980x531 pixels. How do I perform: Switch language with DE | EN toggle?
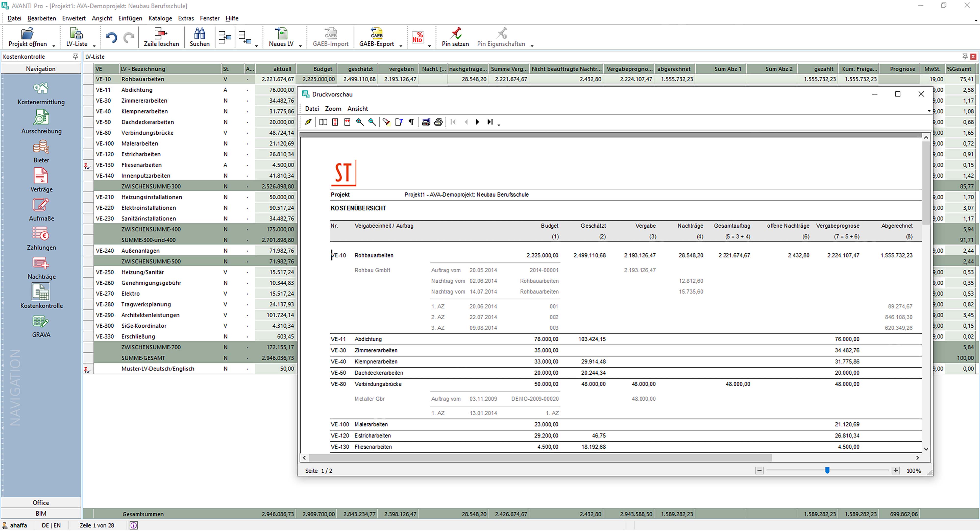point(51,525)
